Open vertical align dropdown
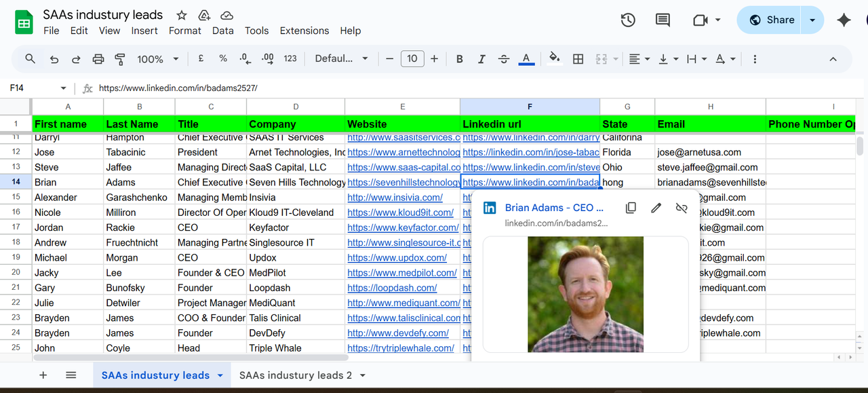Viewport: 868px width, 393px height. click(x=668, y=59)
